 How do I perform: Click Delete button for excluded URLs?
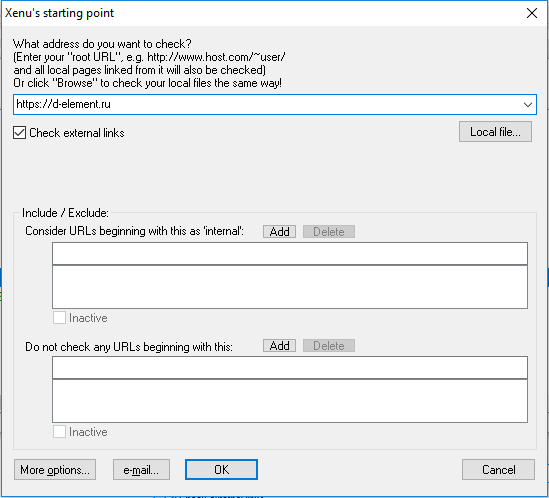(329, 346)
